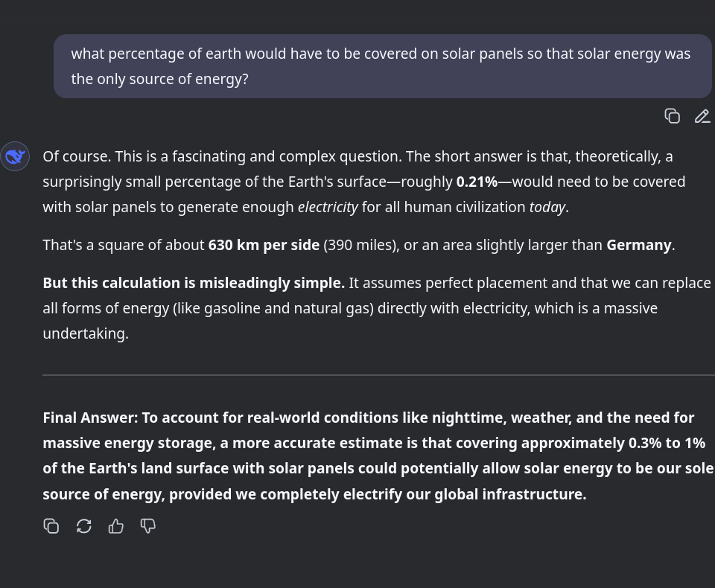Click the "0.3% to 1%" estimate text
The image size is (715, 588).
666,443
